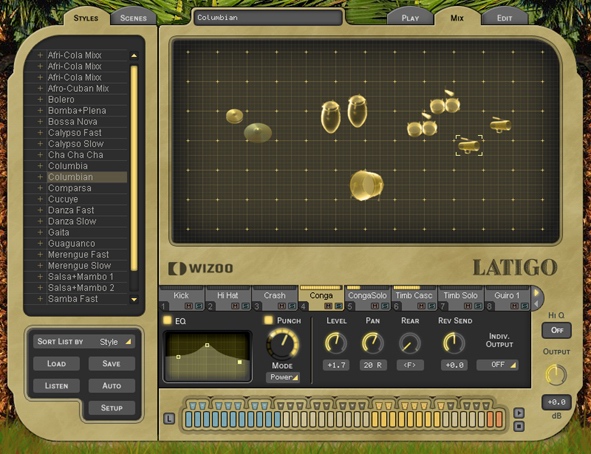This screenshot has height=454, width=591.
Task: Solo the Conga track with S button
Action: [x=338, y=306]
